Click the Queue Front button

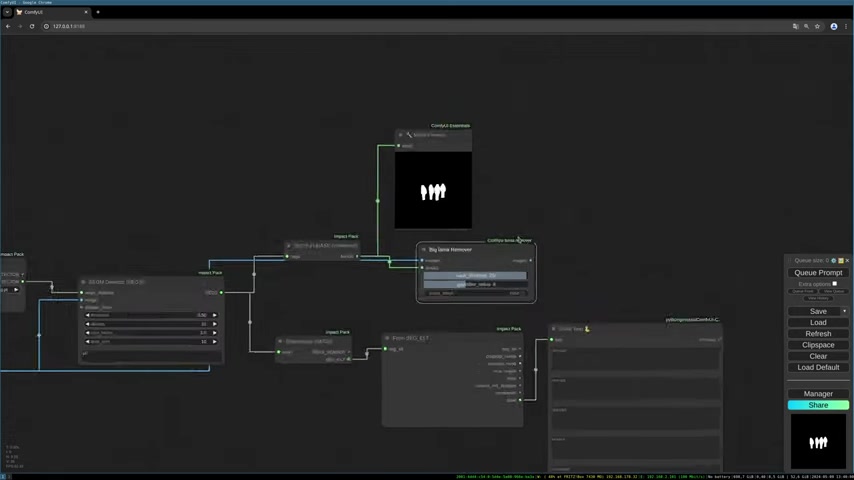pyautogui.click(x=803, y=291)
